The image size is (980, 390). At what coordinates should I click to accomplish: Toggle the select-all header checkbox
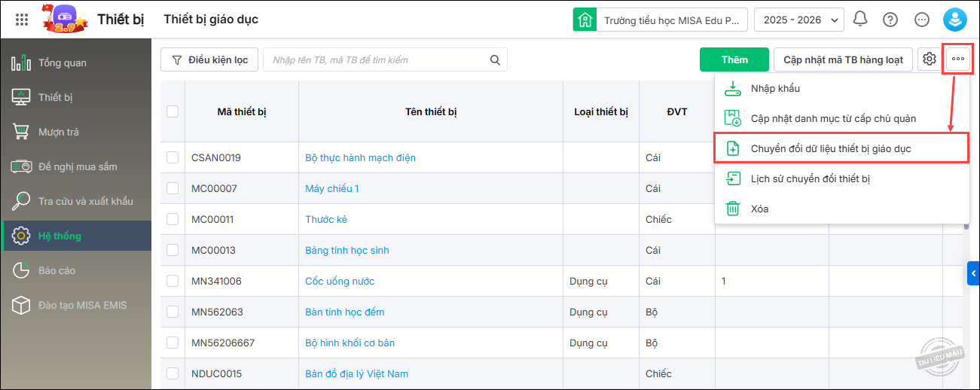click(172, 111)
